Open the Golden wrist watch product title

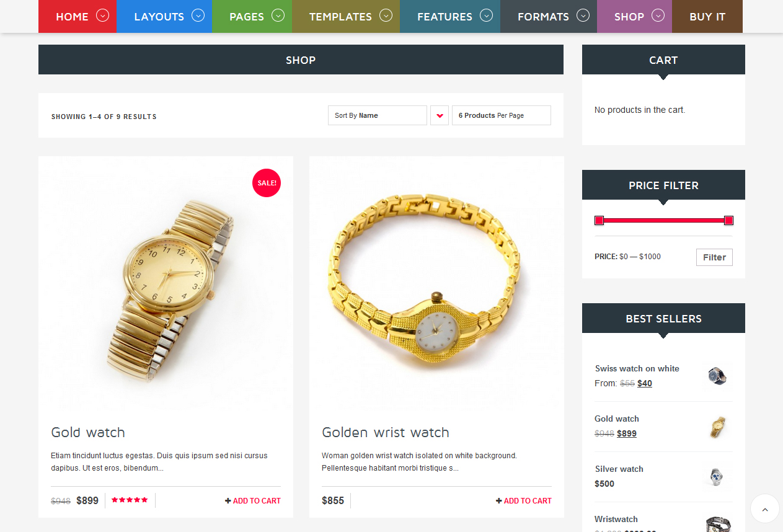pos(386,432)
